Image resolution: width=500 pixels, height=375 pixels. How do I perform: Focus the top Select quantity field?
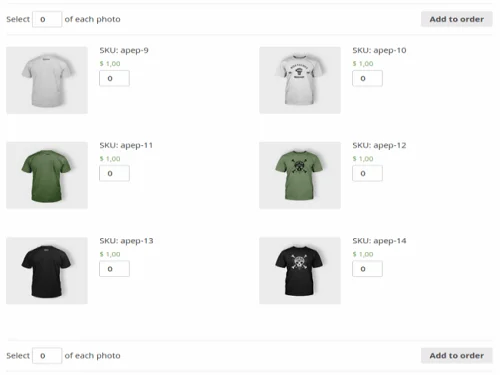point(47,19)
